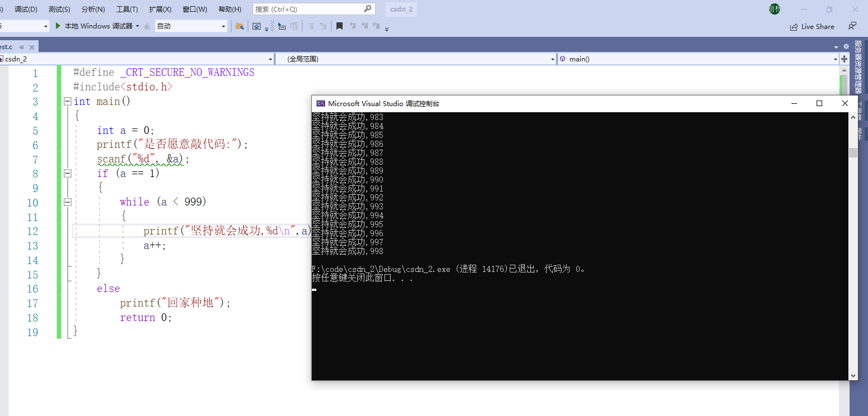Open the 调试(D) menu
868x416 pixels.
[x=26, y=9]
